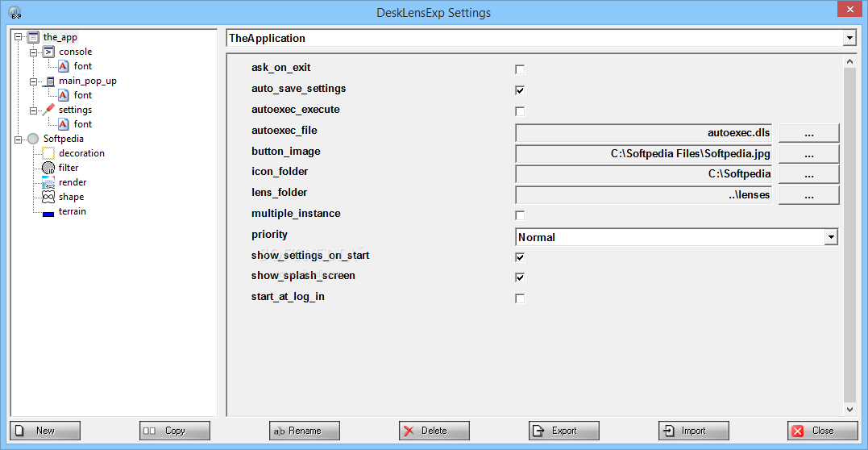Click the Softpedia lens sphere icon

tap(33, 139)
